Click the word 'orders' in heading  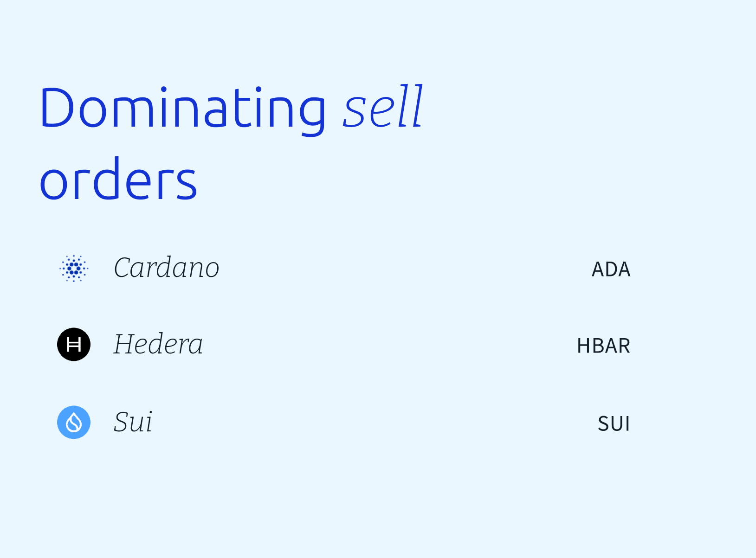point(119,180)
